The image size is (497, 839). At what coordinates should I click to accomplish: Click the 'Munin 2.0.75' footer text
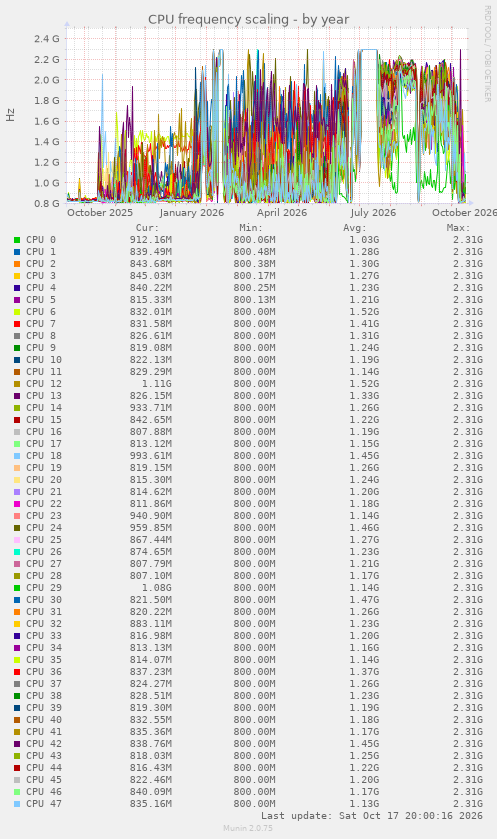[x=248, y=828]
